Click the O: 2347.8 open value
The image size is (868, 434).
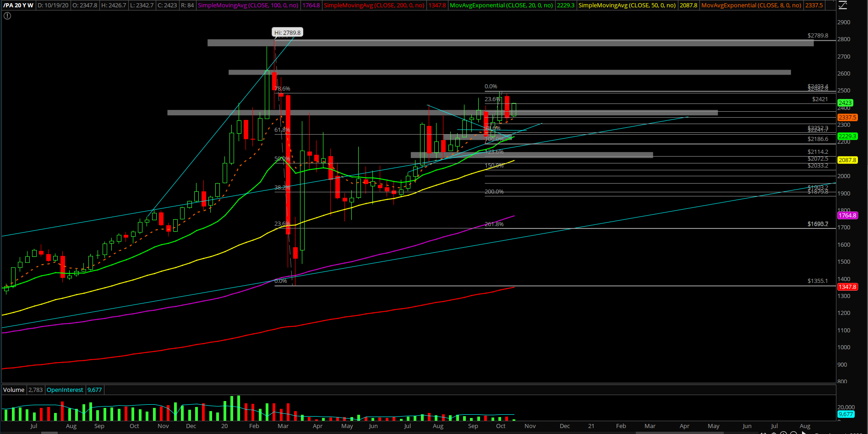coord(85,5)
